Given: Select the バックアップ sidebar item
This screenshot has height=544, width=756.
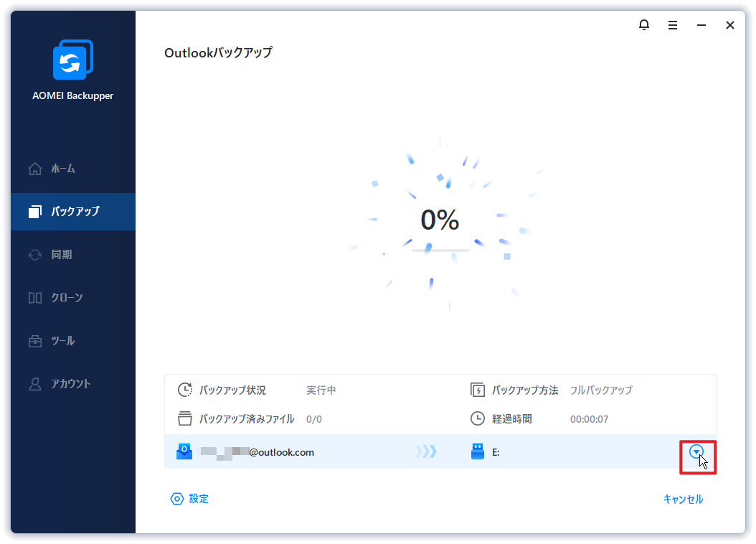Looking at the screenshot, I should pyautogui.click(x=73, y=212).
